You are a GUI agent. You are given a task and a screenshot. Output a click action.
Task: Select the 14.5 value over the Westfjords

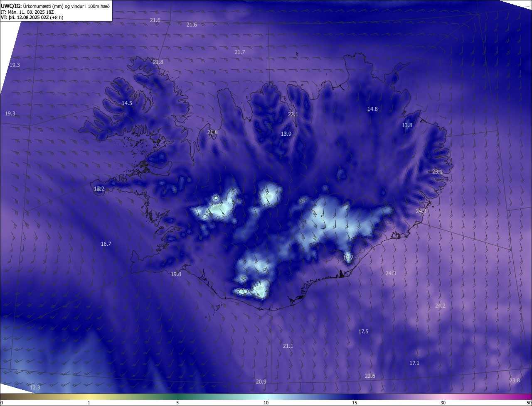127,103
